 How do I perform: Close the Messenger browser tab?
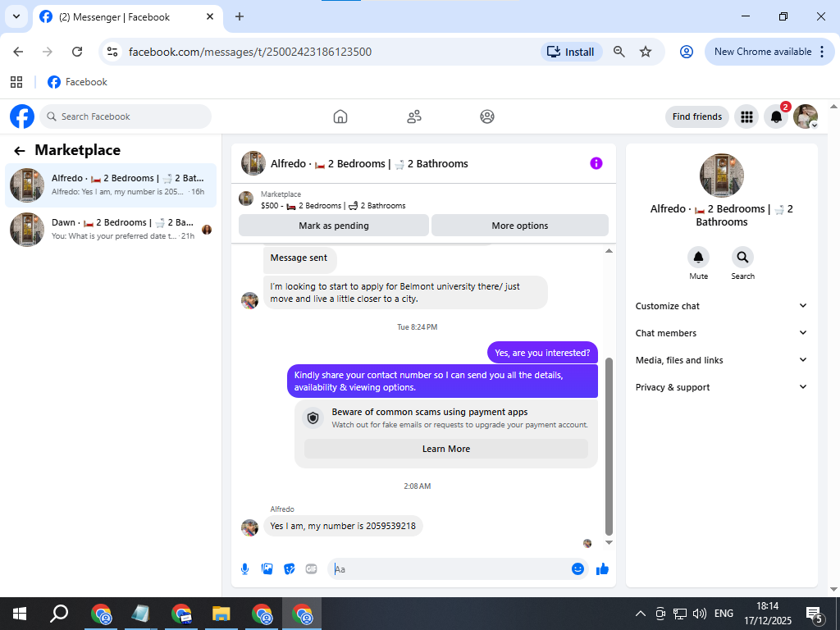[x=210, y=16]
